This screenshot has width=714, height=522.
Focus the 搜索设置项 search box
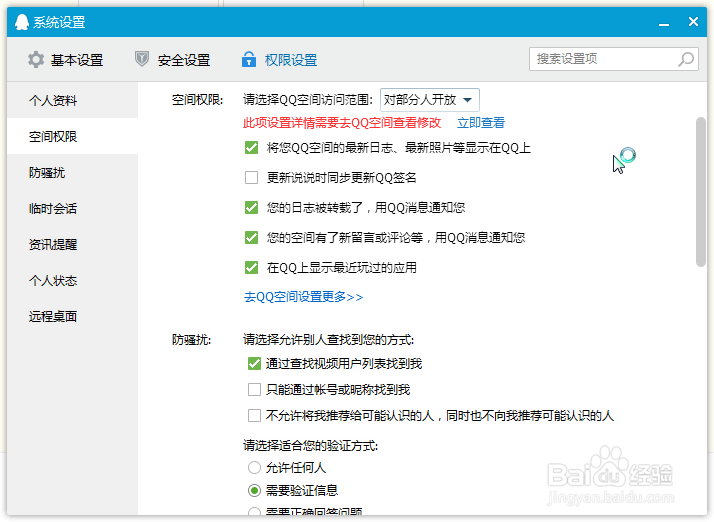click(613, 59)
